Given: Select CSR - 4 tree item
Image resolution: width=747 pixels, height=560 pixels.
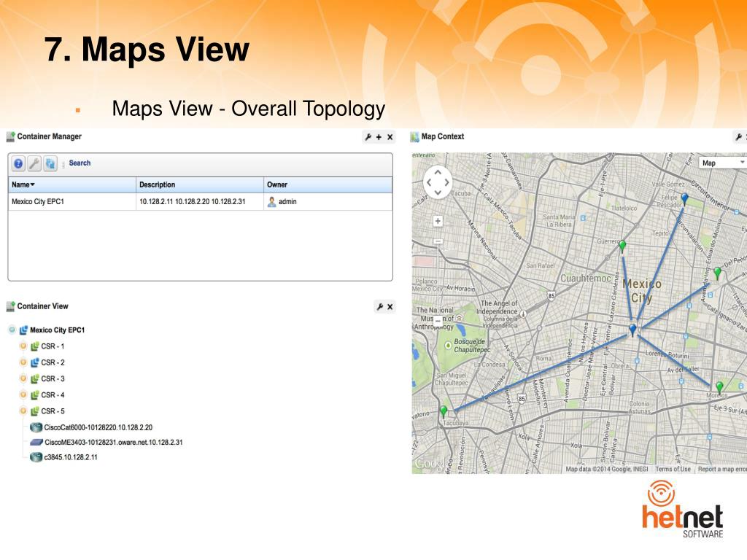Looking at the screenshot, I should tap(53, 394).
